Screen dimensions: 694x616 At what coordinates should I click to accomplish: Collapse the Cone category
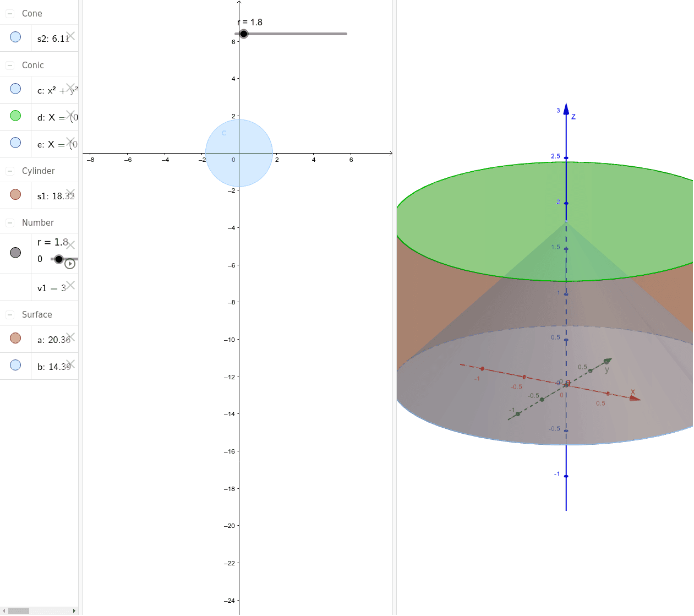pyautogui.click(x=10, y=13)
